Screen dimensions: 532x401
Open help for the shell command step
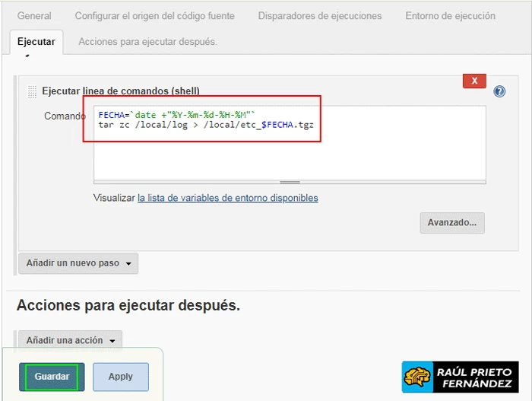coord(499,91)
